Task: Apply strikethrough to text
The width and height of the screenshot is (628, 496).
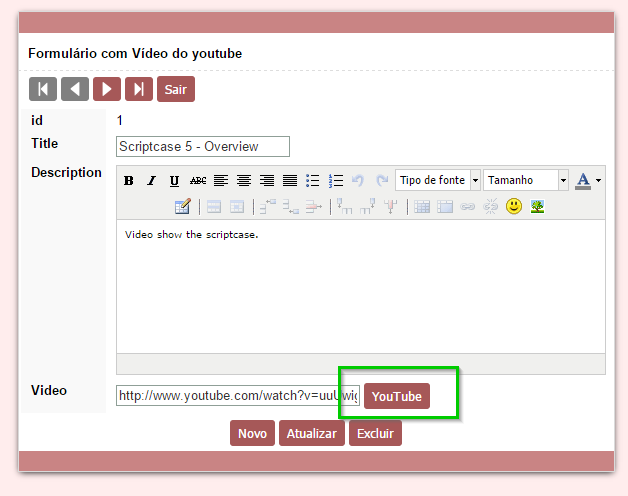Action: tap(198, 181)
